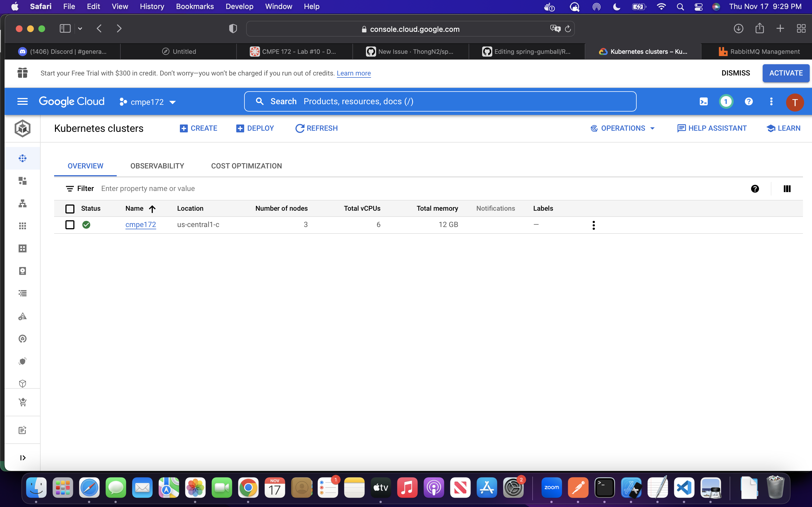
Task: Open the three-dot actions menu for cmpe172 row
Action: click(x=593, y=225)
